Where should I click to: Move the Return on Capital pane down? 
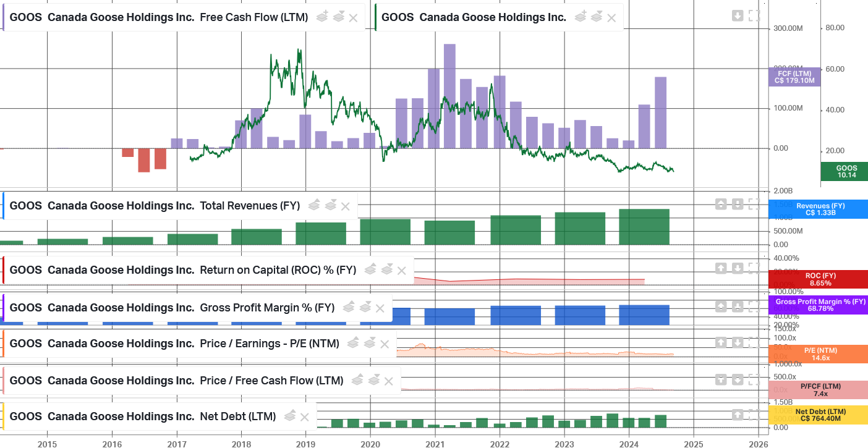click(x=738, y=268)
